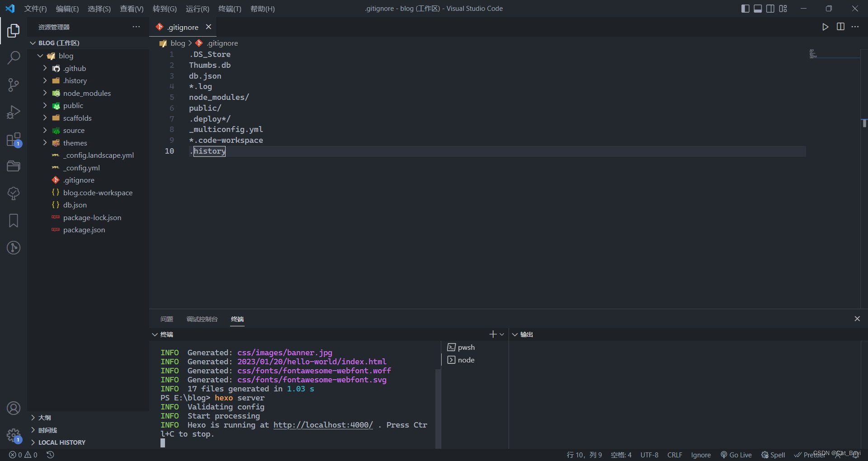Open the Edit menu
The image size is (868, 461).
(x=67, y=9)
